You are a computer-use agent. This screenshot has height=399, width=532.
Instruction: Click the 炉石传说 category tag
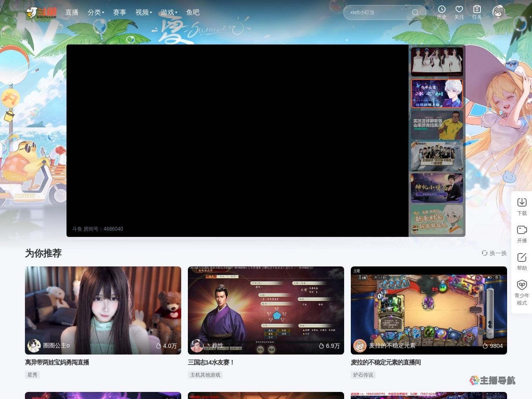(363, 375)
